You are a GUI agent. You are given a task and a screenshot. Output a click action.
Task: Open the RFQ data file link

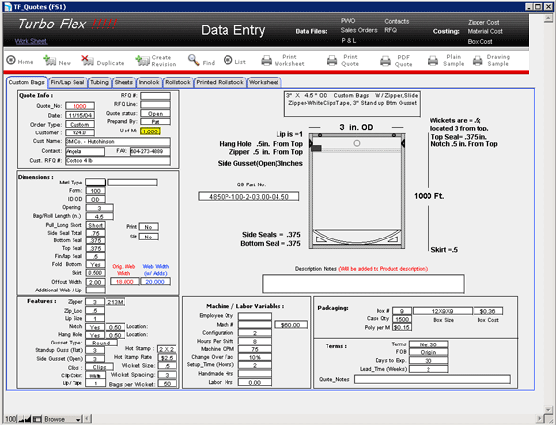(390, 30)
